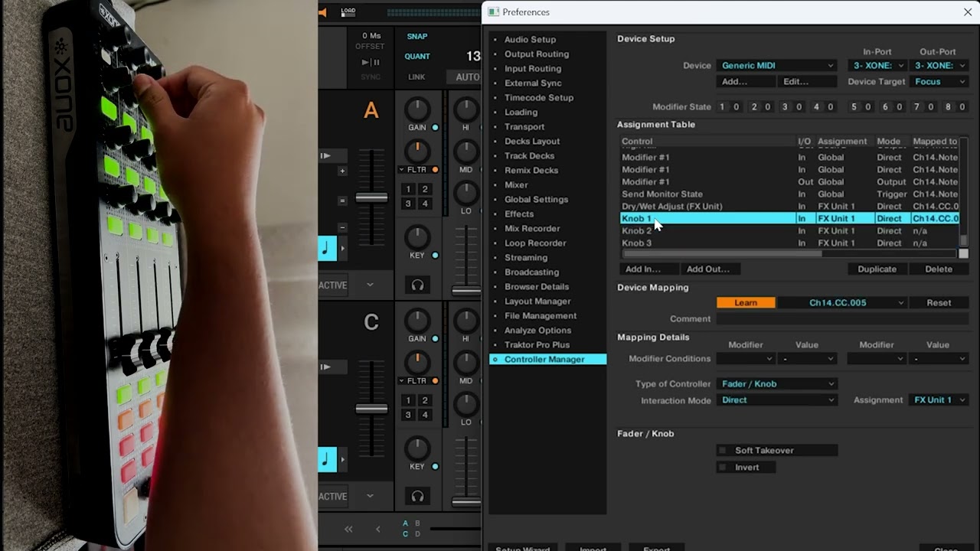The height and width of the screenshot is (551, 980).
Task: Click Reset in Device Mapping
Action: click(939, 302)
